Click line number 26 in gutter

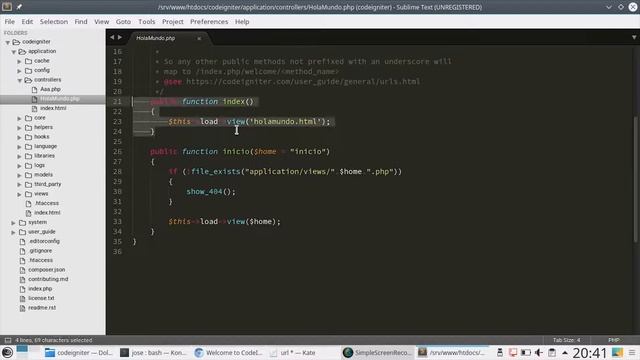coord(117,151)
